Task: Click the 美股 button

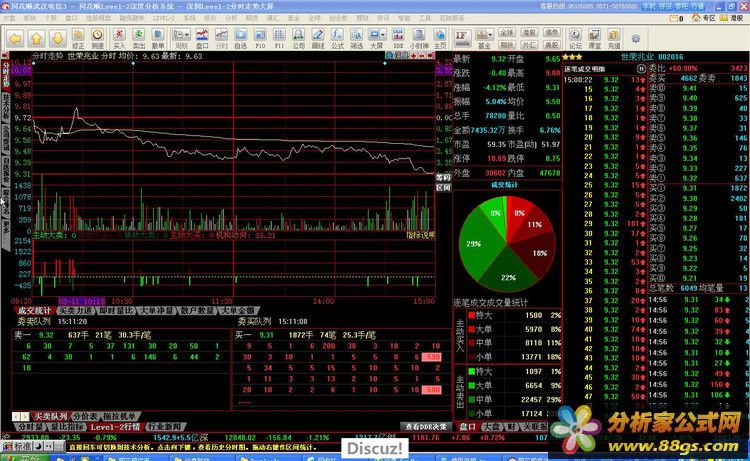Action: point(551,44)
